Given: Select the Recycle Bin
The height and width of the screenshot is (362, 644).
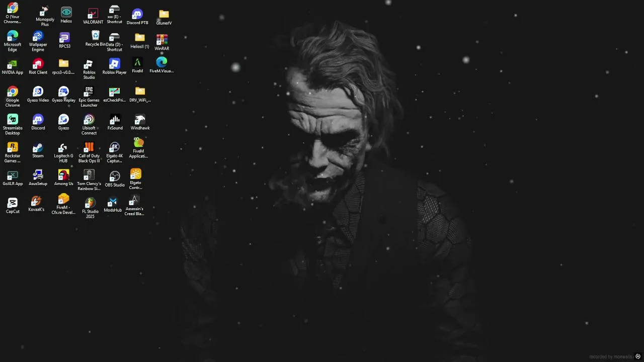Looking at the screenshot, I should click(x=95, y=39).
